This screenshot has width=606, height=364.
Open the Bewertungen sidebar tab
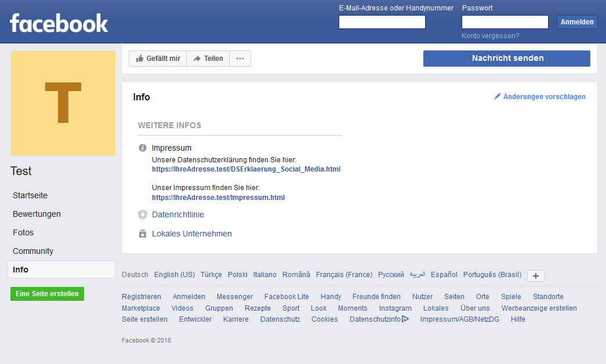click(37, 214)
